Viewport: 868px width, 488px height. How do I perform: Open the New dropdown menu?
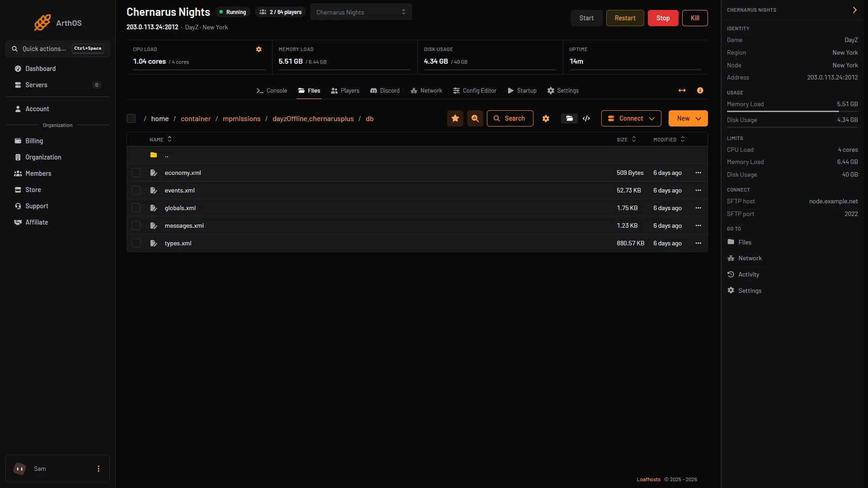[688, 118]
